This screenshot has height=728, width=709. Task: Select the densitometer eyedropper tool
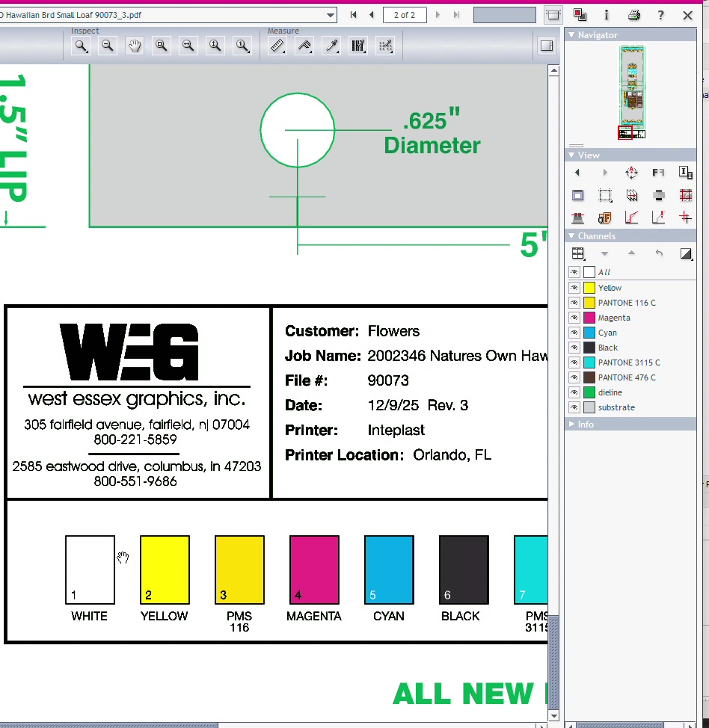click(331, 46)
